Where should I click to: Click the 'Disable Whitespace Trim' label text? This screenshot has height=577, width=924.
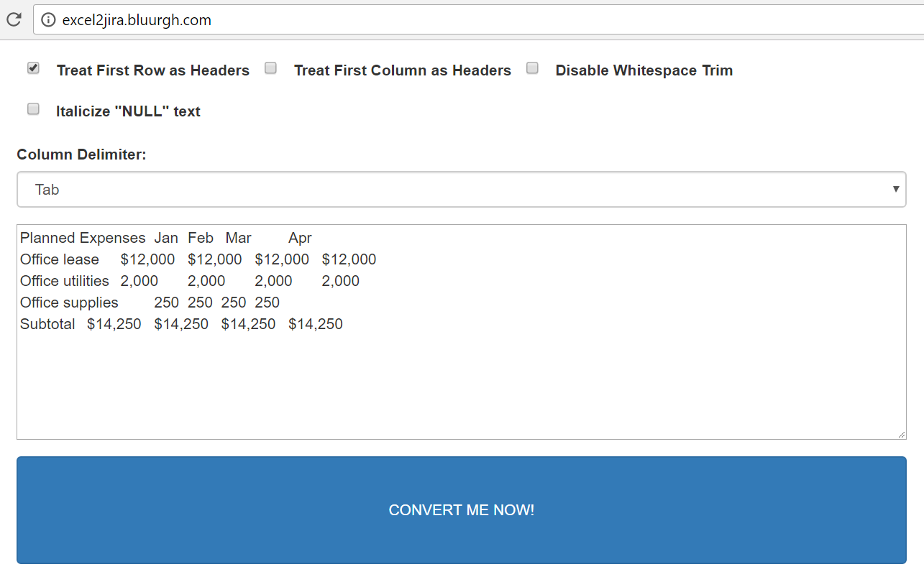point(644,70)
